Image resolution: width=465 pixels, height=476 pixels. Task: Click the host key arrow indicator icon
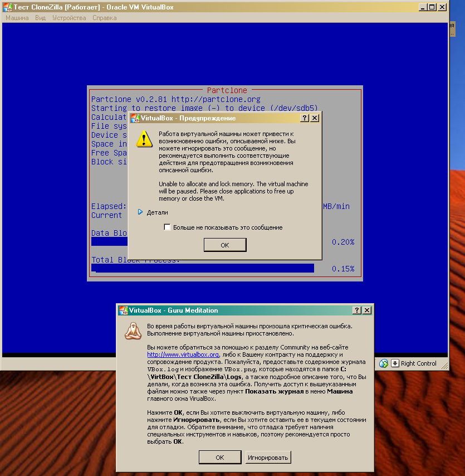point(395,363)
